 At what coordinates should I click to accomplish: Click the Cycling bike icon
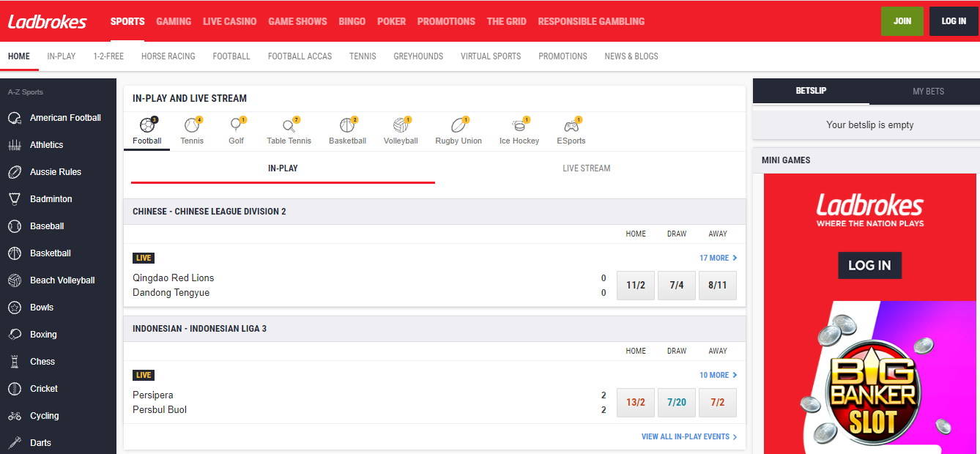click(15, 416)
